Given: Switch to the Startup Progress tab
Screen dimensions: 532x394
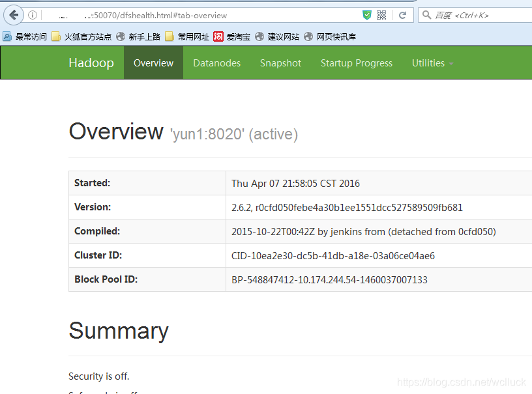Looking at the screenshot, I should pos(357,63).
